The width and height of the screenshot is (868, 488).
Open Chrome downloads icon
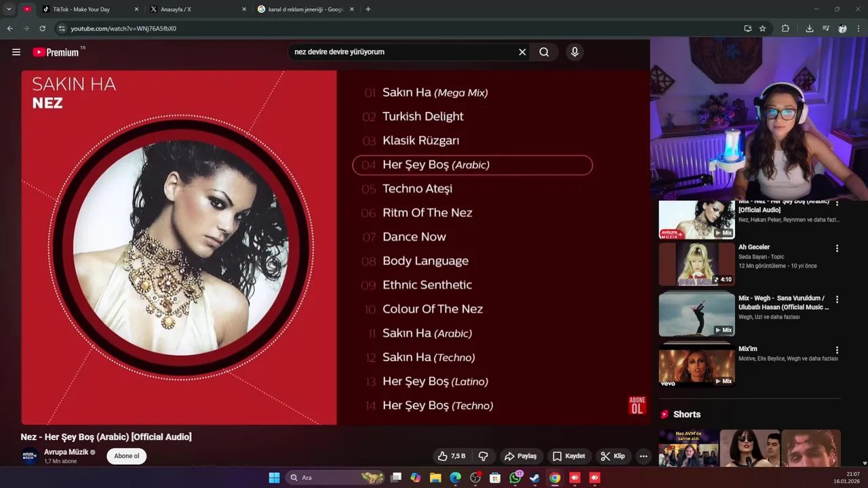(809, 28)
